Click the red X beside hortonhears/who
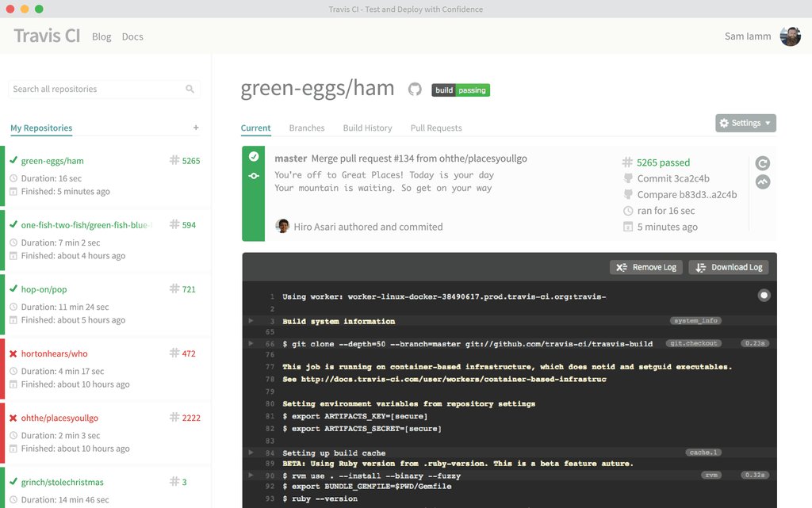 point(13,353)
